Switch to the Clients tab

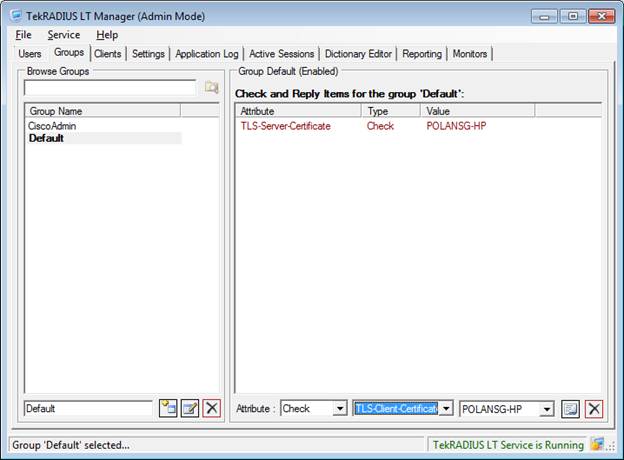click(x=107, y=54)
